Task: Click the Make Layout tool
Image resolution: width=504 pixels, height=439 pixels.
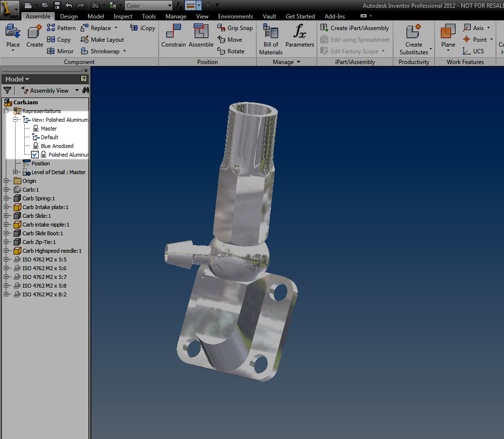Action: (102, 39)
